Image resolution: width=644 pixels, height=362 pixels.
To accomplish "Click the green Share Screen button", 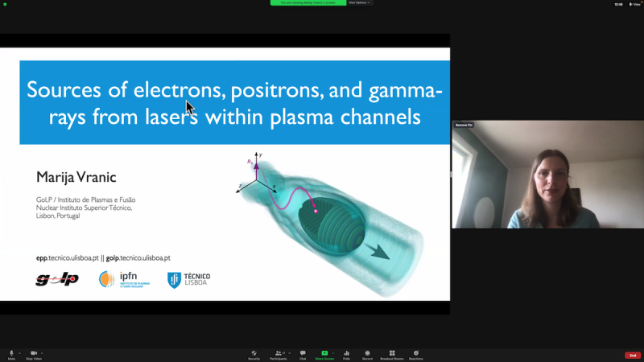I will click(324, 354).
